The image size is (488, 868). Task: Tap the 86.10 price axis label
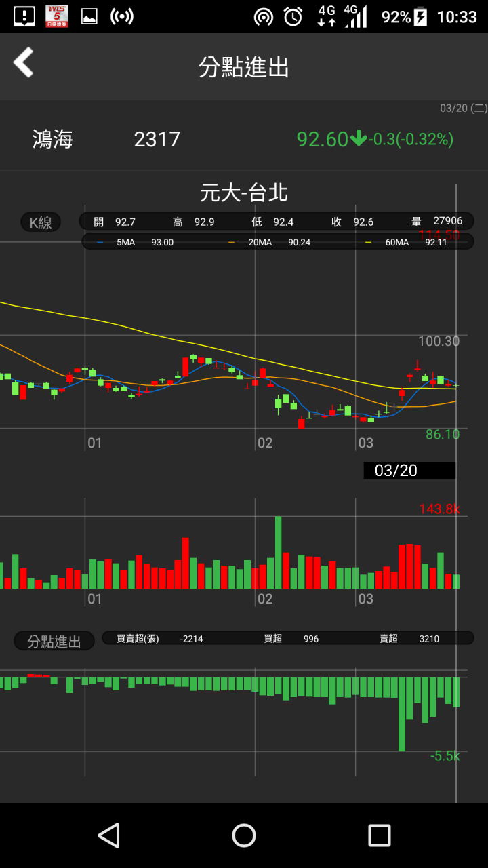(443, 434)
